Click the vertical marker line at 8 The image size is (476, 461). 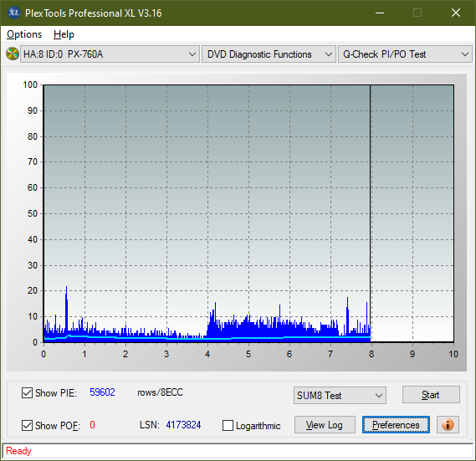coord(371,213)
